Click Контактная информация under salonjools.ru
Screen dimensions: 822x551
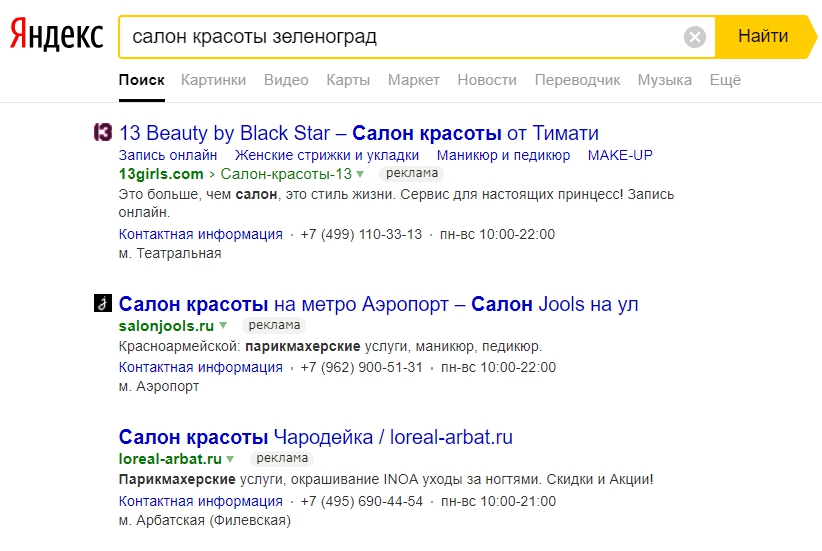200,367
